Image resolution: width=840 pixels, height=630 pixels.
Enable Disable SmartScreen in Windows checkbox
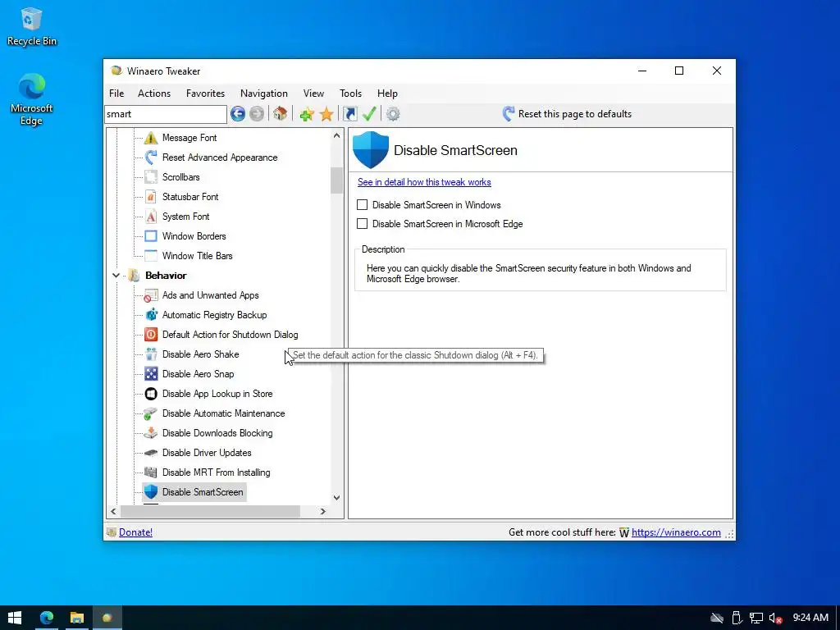pos(362,204)
